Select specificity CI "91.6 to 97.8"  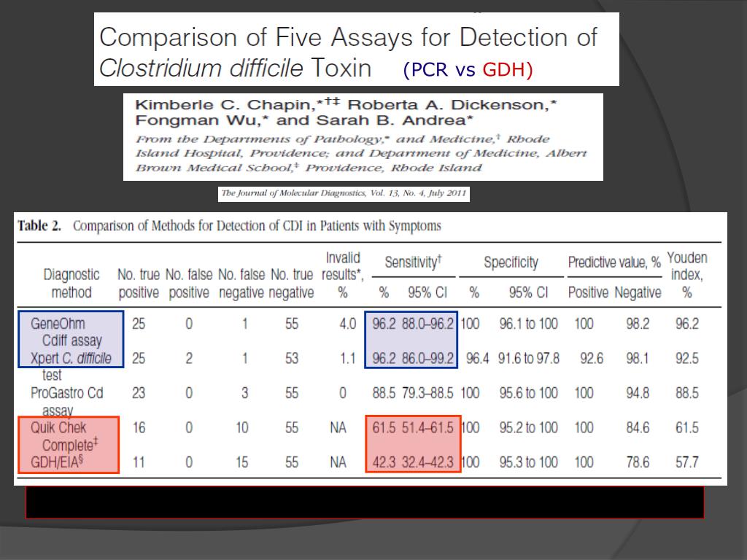point(529,358)
